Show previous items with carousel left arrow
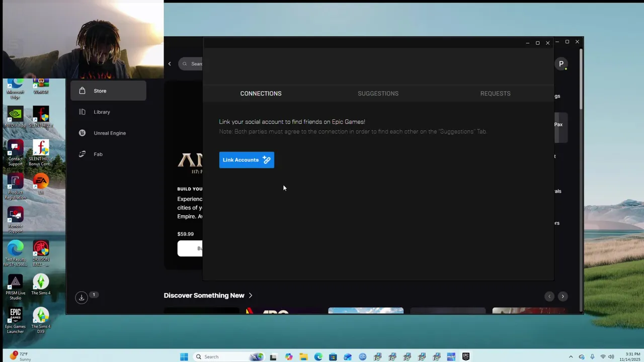Image resolution: width=644 pixels, height=362 pixels. (549, 297)
